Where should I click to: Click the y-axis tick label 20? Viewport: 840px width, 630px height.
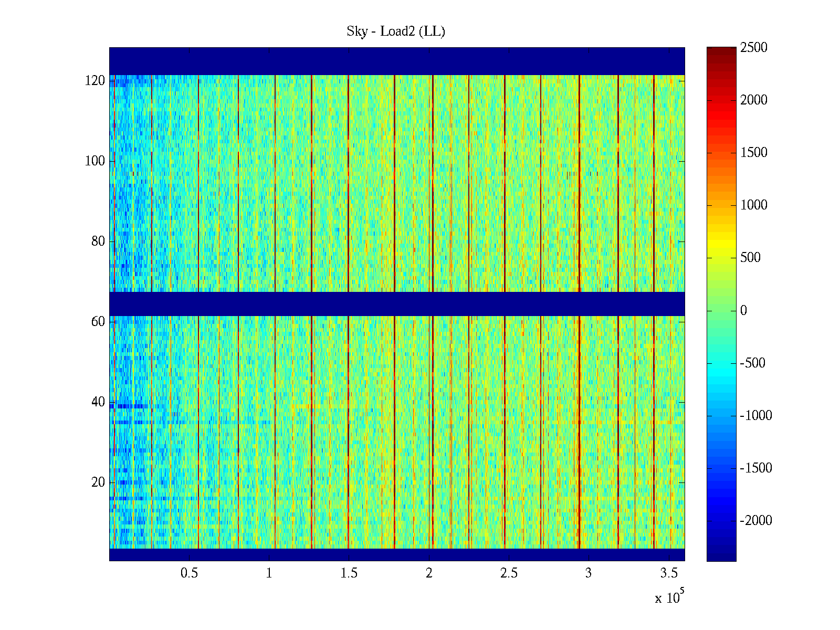98,482
